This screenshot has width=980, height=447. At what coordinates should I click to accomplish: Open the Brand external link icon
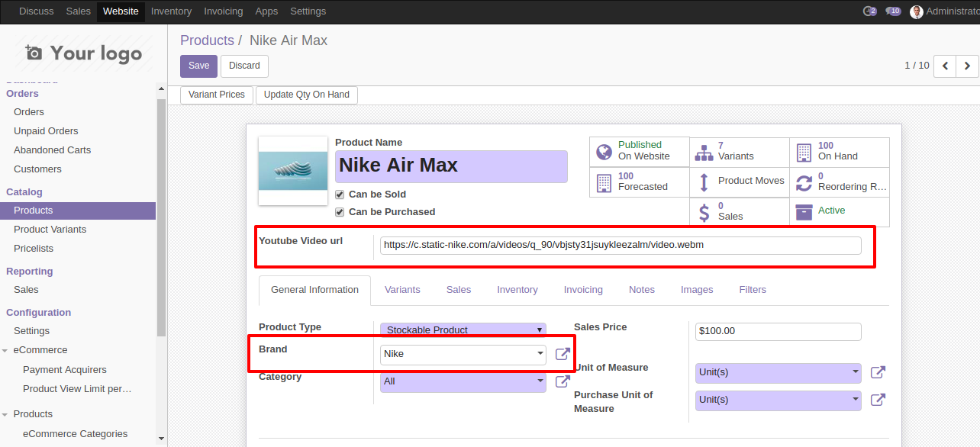point(563,354)
